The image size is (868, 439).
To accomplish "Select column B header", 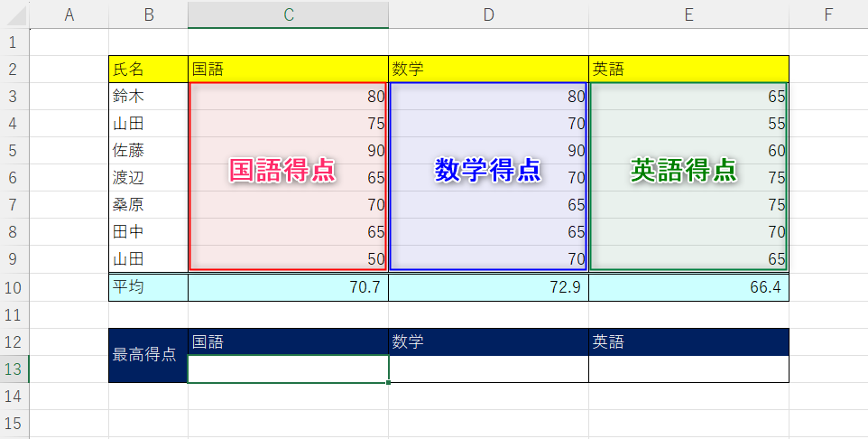I will (148, 14).
